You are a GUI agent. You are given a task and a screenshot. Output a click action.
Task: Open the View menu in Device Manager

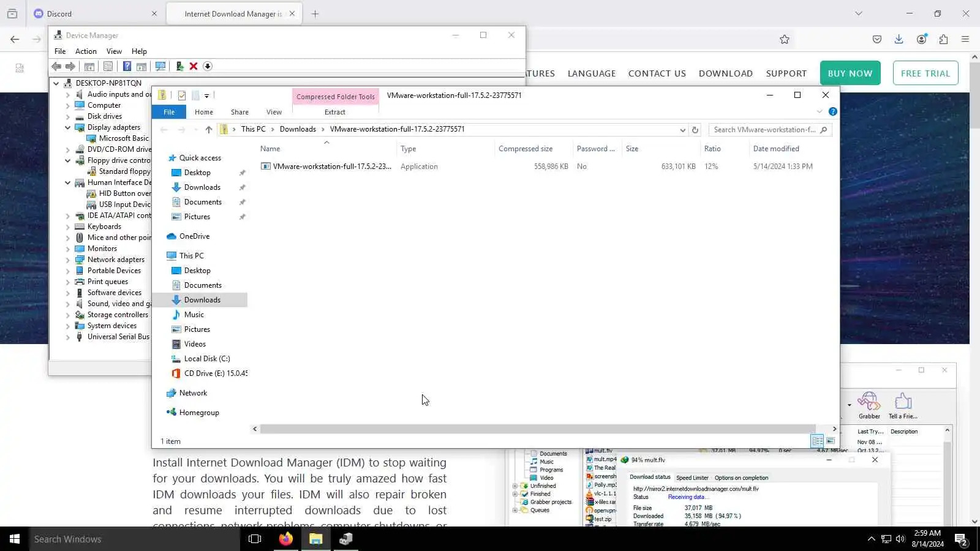(114, 51)
